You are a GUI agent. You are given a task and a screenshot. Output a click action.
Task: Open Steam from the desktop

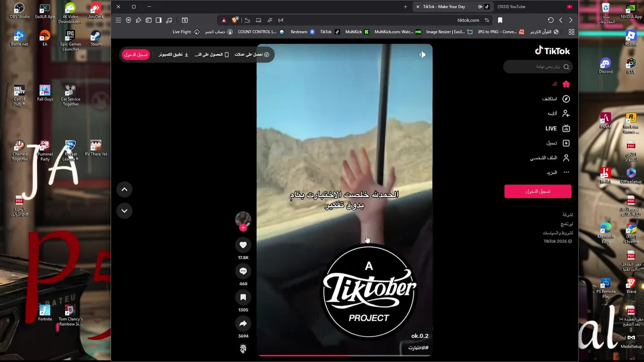tap(96, 38)
